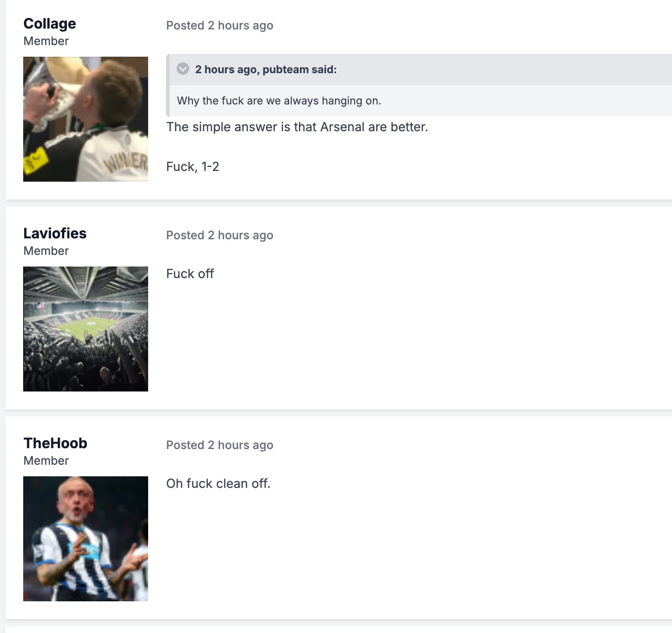This screenshot has width=672, height=633.
Task: Open Laviofies' profile name link
Action: (55, 233)
